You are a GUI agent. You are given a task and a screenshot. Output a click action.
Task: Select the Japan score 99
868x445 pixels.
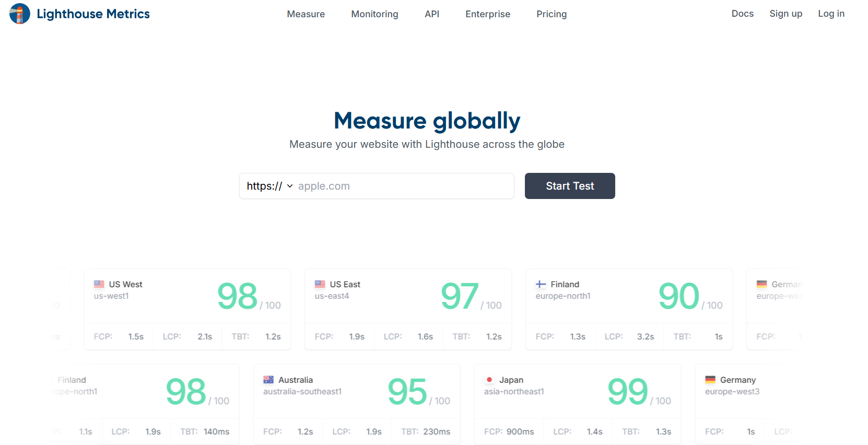click(628, 392)
